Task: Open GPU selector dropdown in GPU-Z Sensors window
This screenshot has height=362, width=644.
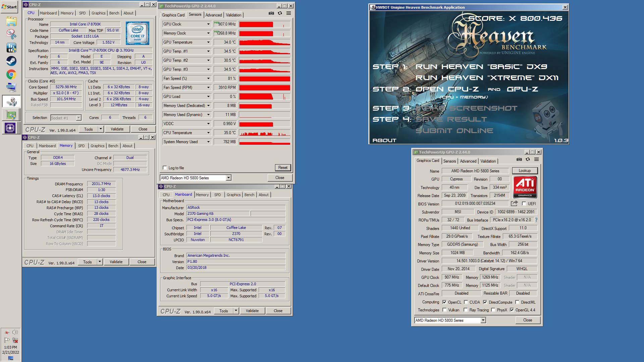Action: (228, 178)
